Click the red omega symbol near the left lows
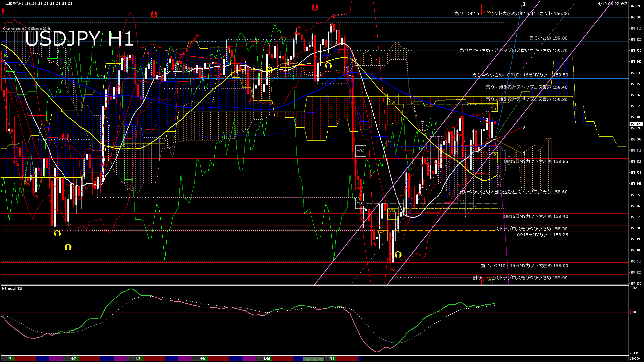Screen dimensions: 644x362 click(x=65, y=136)
